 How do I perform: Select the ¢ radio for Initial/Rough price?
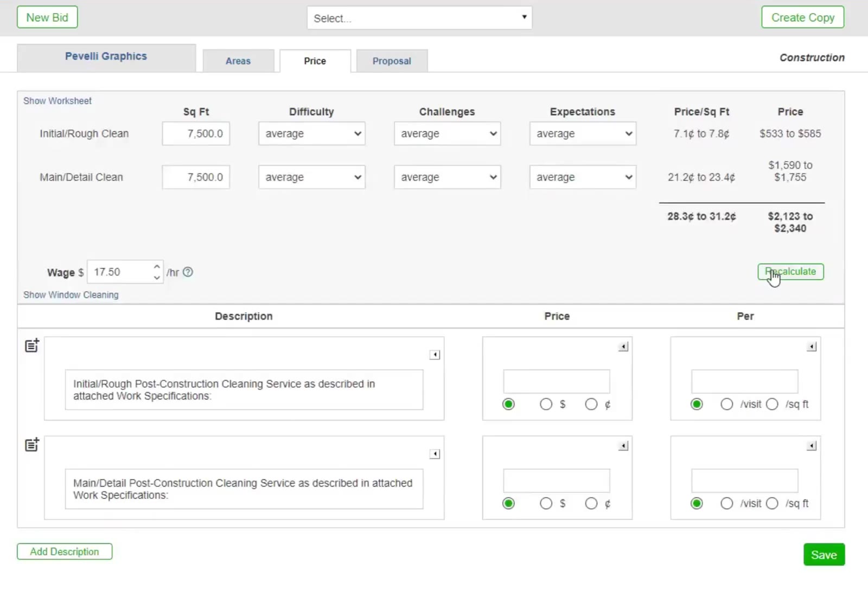pos(591,405)
